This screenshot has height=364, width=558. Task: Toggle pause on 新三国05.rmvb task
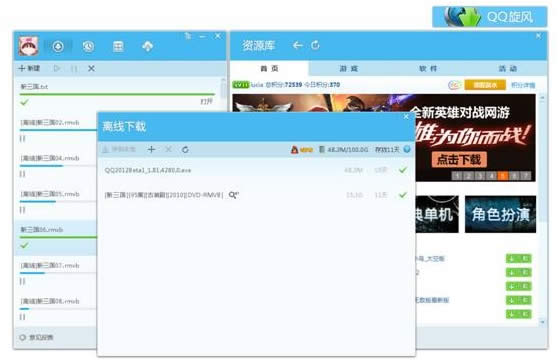22,210
